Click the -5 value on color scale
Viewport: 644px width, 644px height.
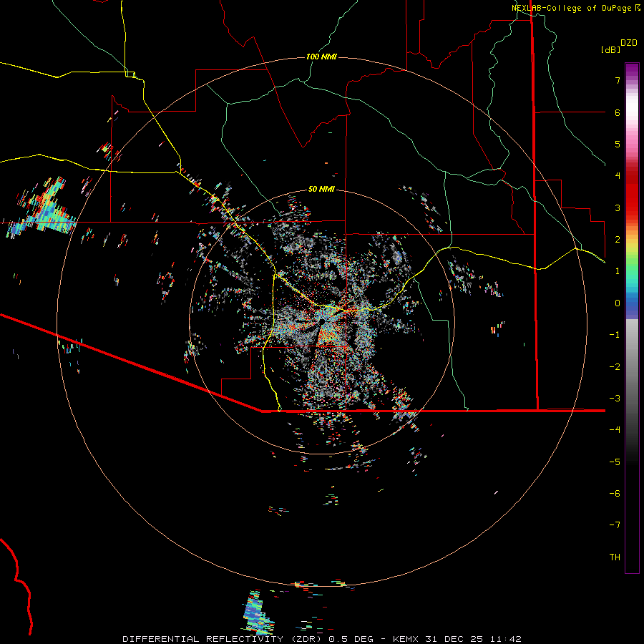click(x=615, y=462)
